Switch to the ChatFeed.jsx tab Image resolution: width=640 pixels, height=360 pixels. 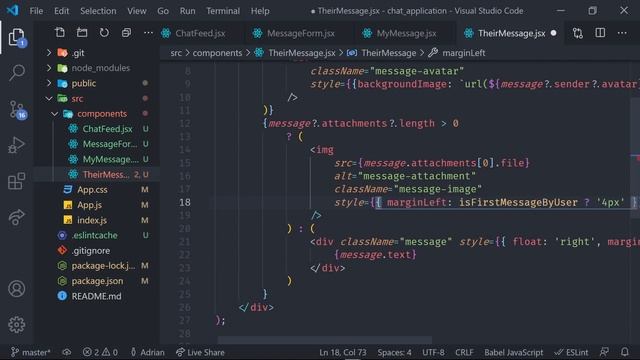(x=200, y=33)
